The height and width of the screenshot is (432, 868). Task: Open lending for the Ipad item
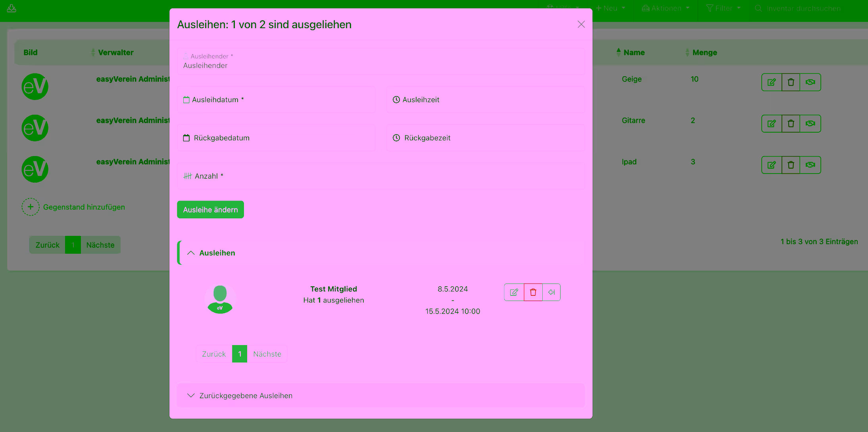[810, 165]
